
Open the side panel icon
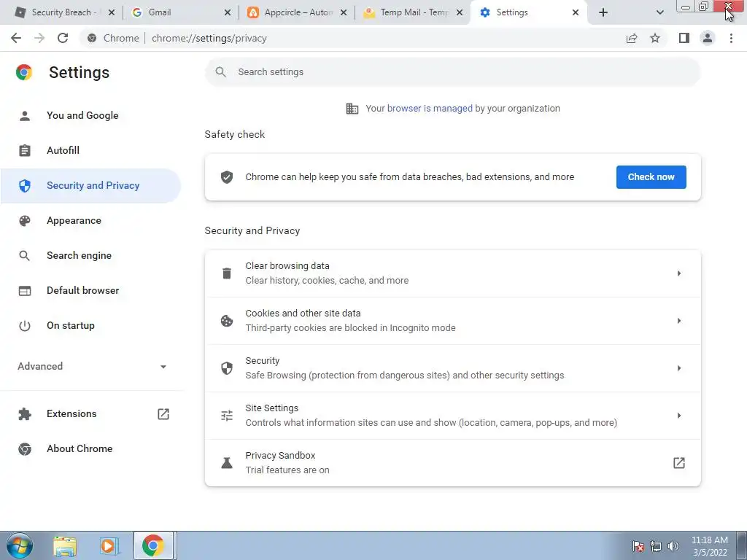tap(684, 38)
